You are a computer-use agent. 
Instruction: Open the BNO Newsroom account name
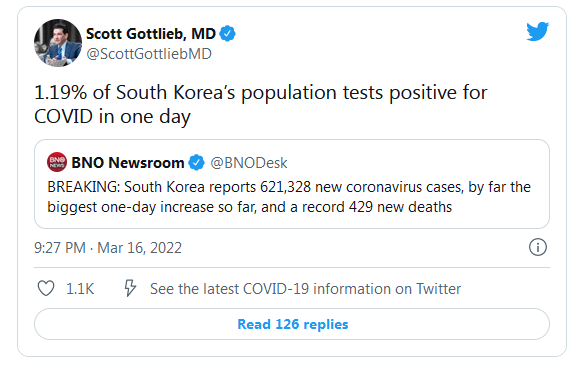128,162
